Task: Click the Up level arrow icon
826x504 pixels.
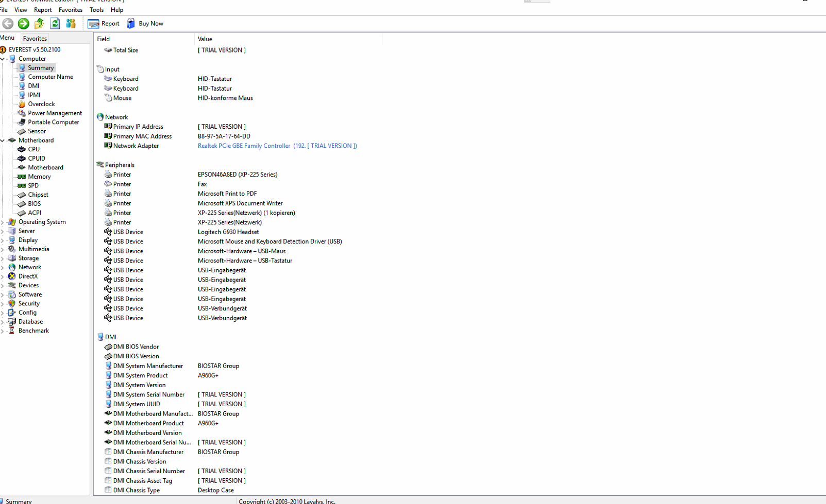Action: pyautogui.click(x=39, y=23)
